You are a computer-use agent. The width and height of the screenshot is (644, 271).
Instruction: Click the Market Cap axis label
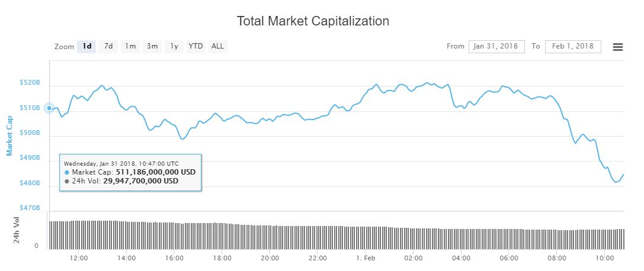pyautogui.click(x=9, y=135)
